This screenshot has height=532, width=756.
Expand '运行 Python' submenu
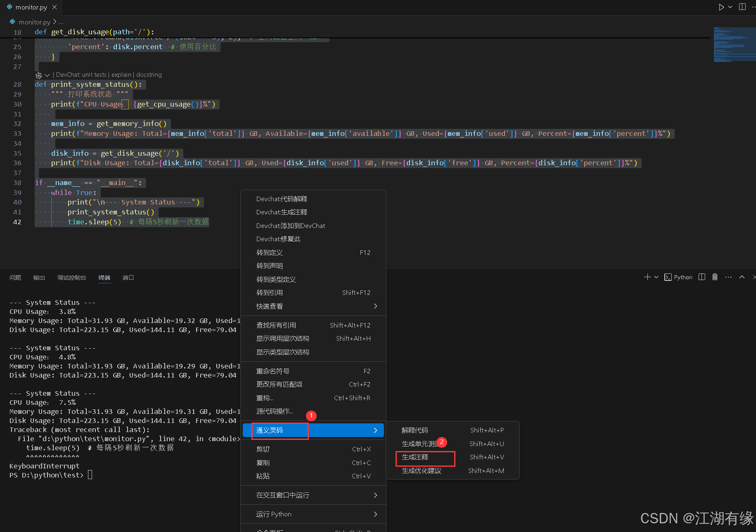[x=313, y=514]
